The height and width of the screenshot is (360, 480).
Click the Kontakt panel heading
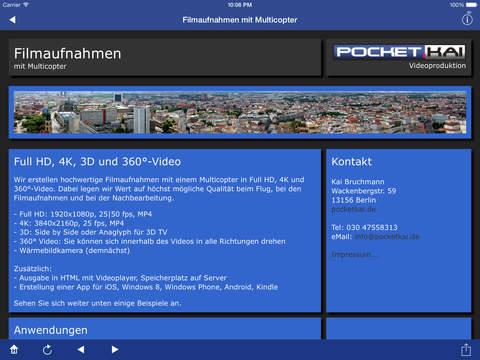click(x=351, y=162)
